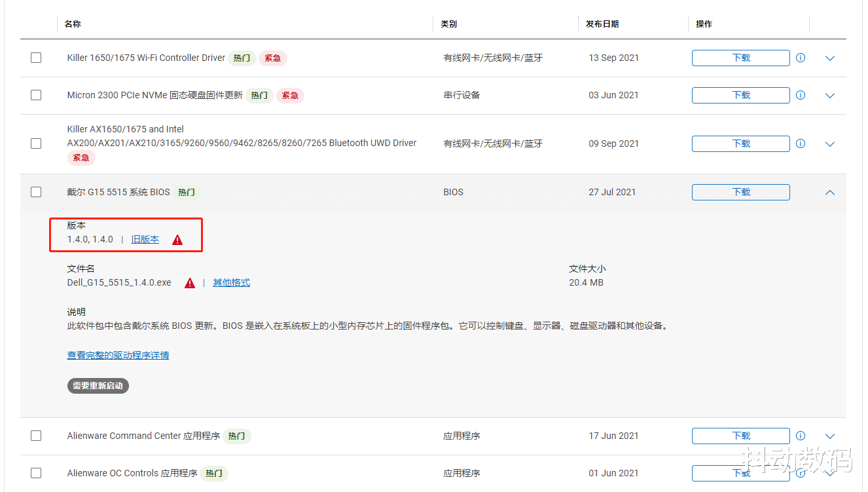868x492 pixels.
Task: Tick the checkbox for 戴尔 G15 5515 系统 BIOS
Action: coord(36,192)
